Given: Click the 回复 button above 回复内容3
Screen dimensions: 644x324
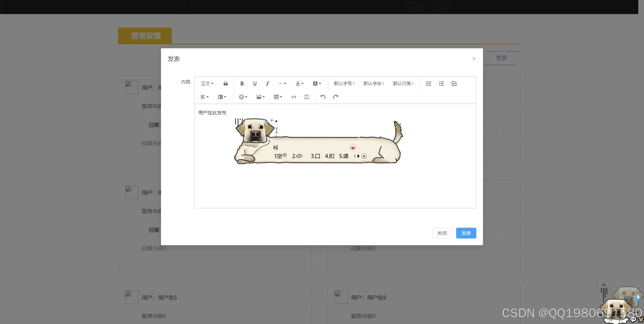Looking at the screenshot, I should 154,230.
